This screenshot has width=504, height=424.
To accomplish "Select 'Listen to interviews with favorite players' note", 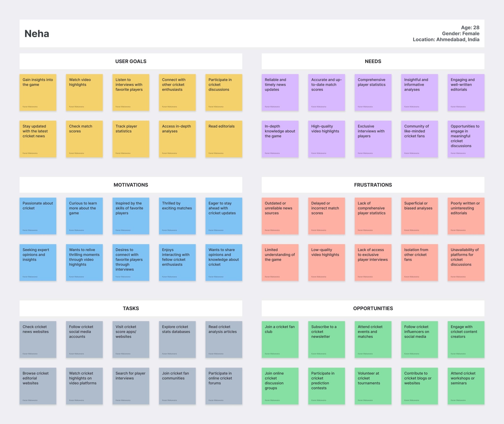I will tap(131, 92).
